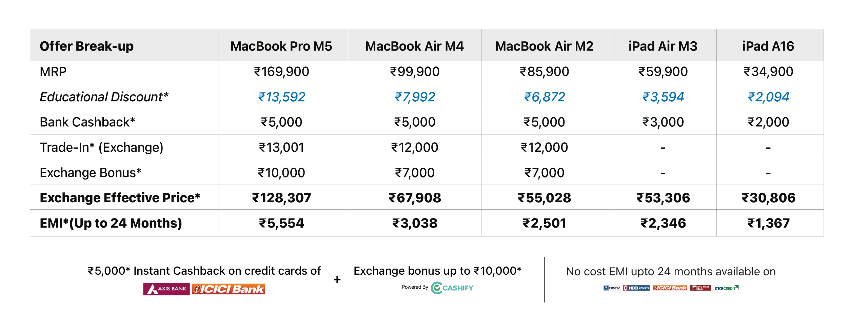Screen dimensions: 868x316
Task: Click the iPad A16 column header
Action: pyautogui.click(x=768, y=46)
